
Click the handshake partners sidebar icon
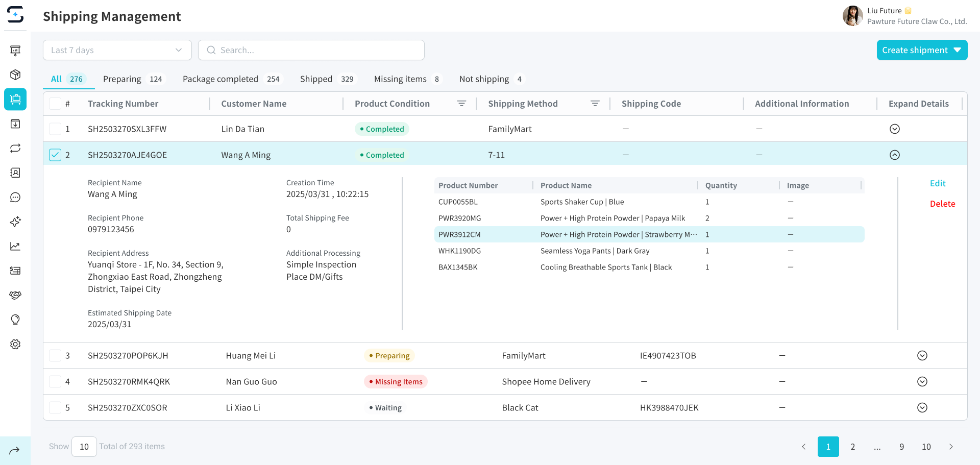(x=15, y=296)
